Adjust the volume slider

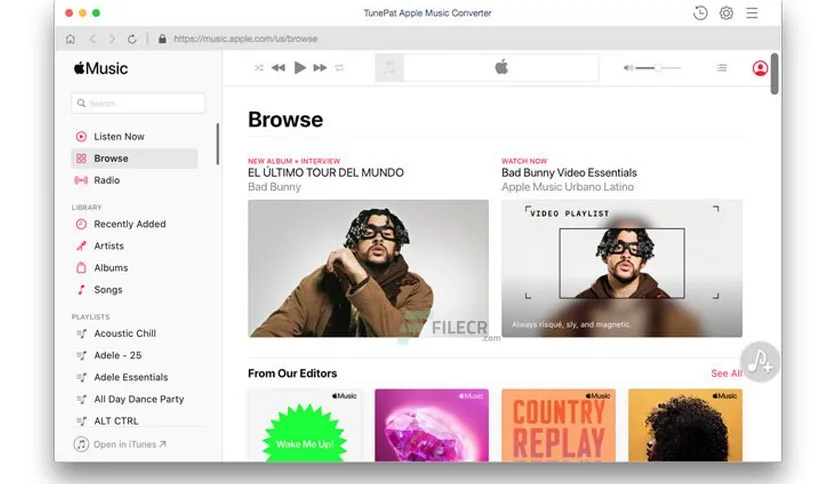tap(658, 68)
